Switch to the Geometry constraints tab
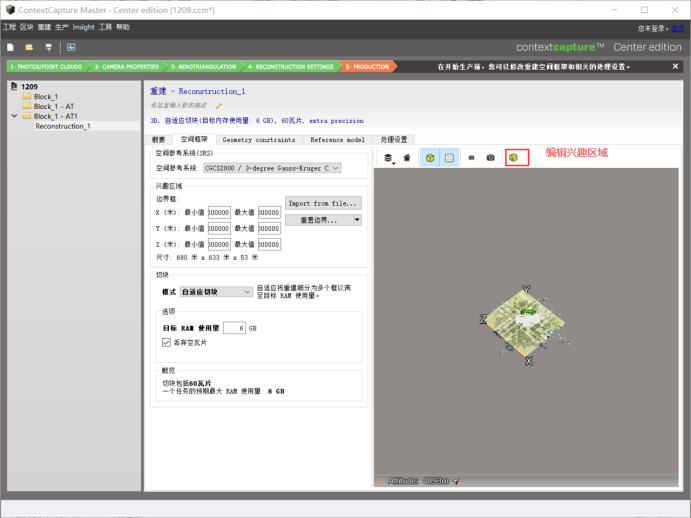691x518 pixels. (x=259, y=140)
